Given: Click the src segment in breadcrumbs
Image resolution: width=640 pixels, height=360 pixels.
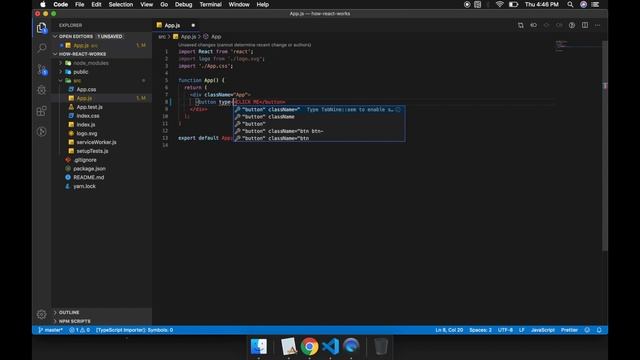Looking at the screenshot, I should (162, 37).
